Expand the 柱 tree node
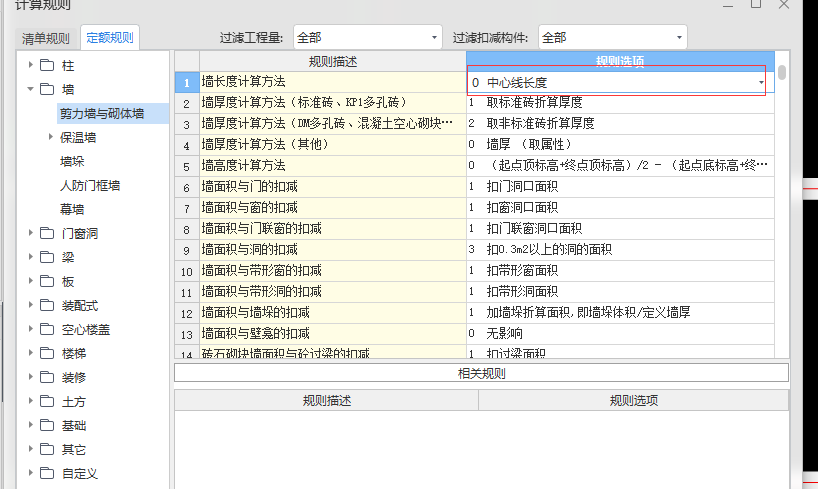818x489 pixels. click(30, 65)
